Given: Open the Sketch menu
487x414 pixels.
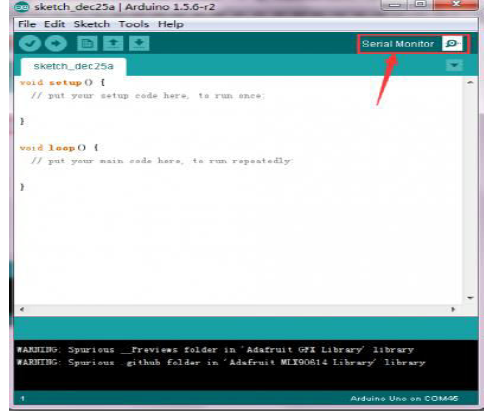Looking at the screenshot, I should click(92, 24).
